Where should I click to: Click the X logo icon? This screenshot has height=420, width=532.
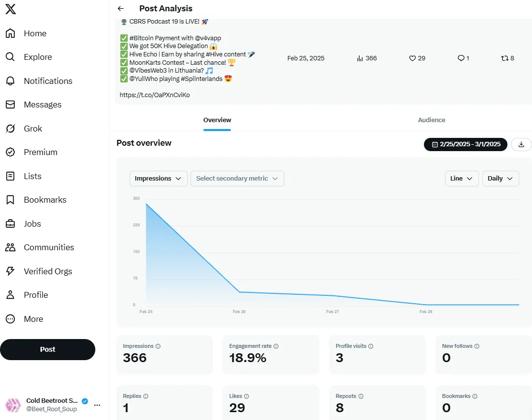[x=10, y=9]
